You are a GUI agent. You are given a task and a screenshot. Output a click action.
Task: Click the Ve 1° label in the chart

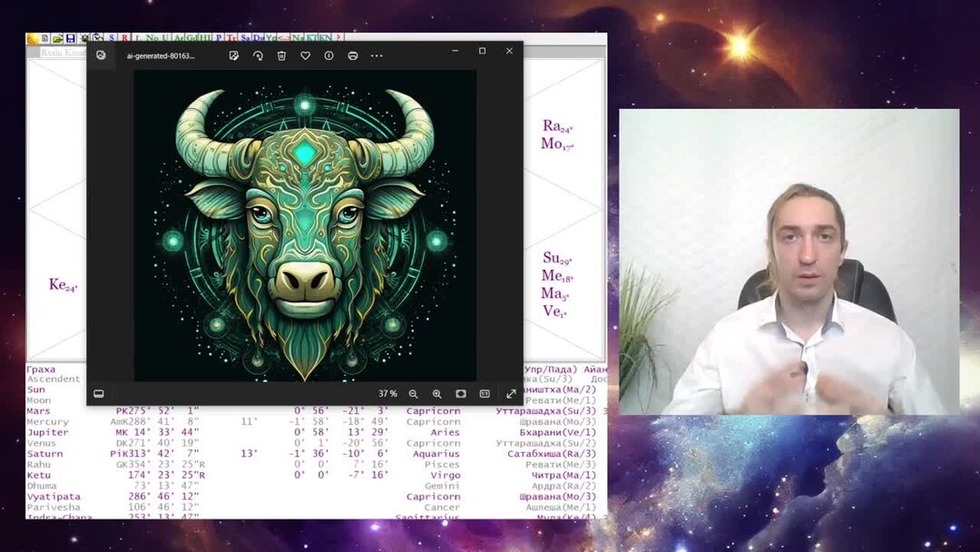pos(554,311)
